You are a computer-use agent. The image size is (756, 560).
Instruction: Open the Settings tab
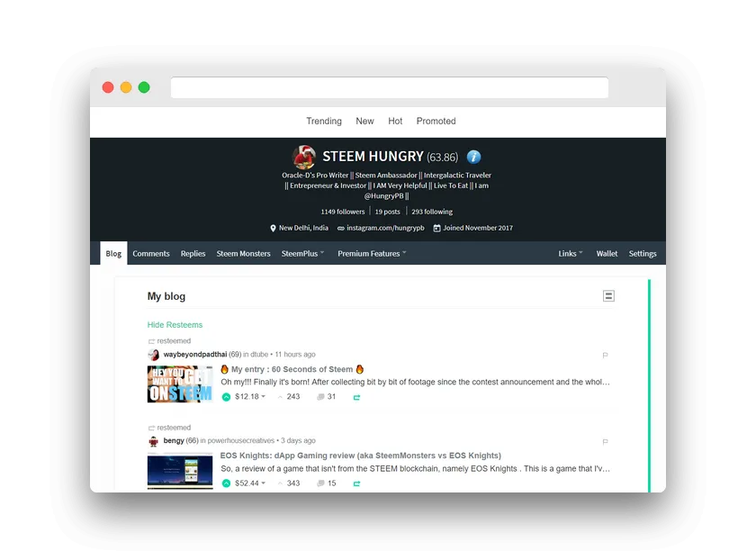(x=643, y=253)
